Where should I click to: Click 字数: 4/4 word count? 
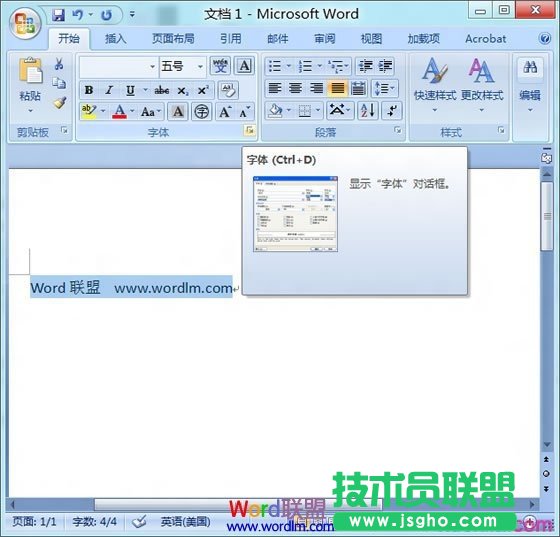95,522
